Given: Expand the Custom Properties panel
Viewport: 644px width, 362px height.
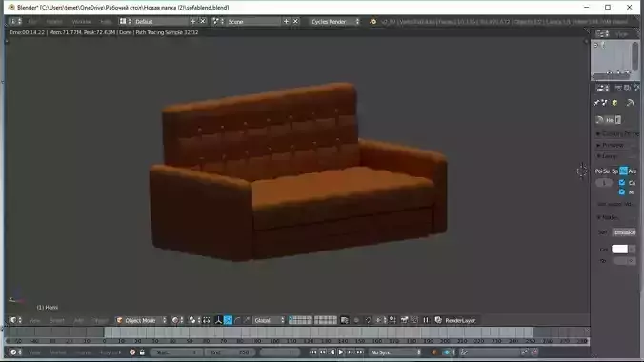Looking at the screenshot, I should click(x=617, y=134).
